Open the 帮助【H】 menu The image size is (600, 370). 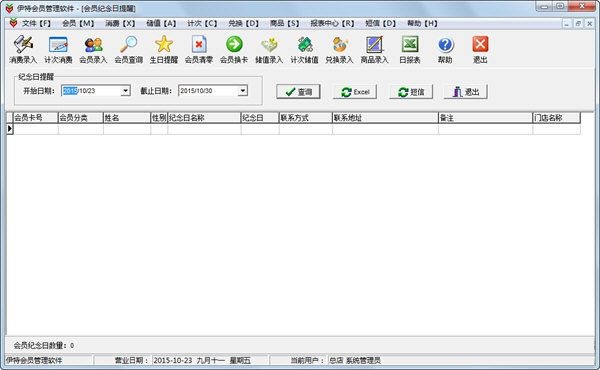422,23
